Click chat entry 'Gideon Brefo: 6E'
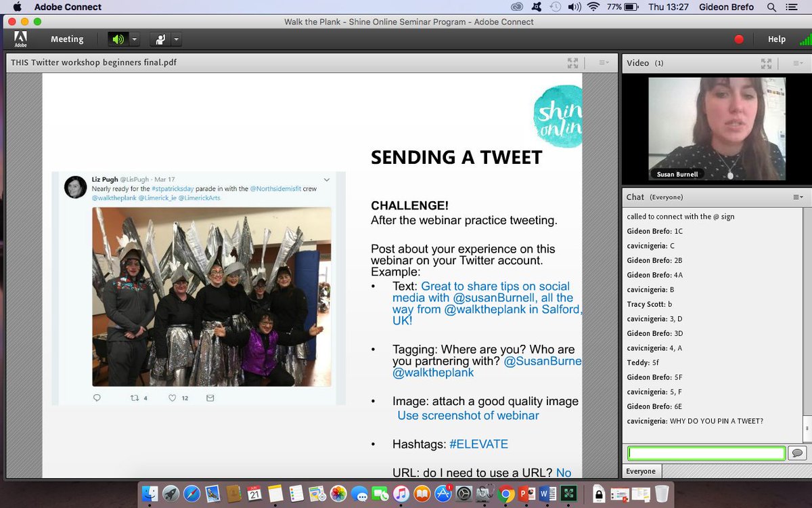The image size is (812, 508). tap(655, 406)
